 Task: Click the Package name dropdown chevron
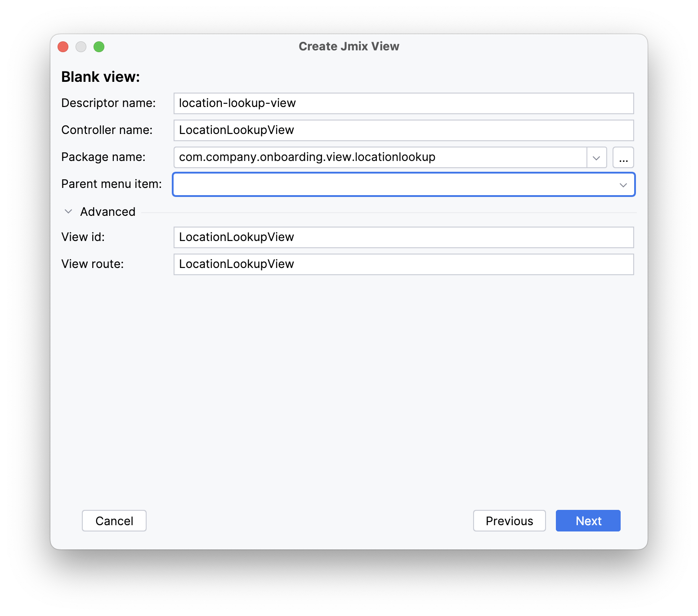597,157
